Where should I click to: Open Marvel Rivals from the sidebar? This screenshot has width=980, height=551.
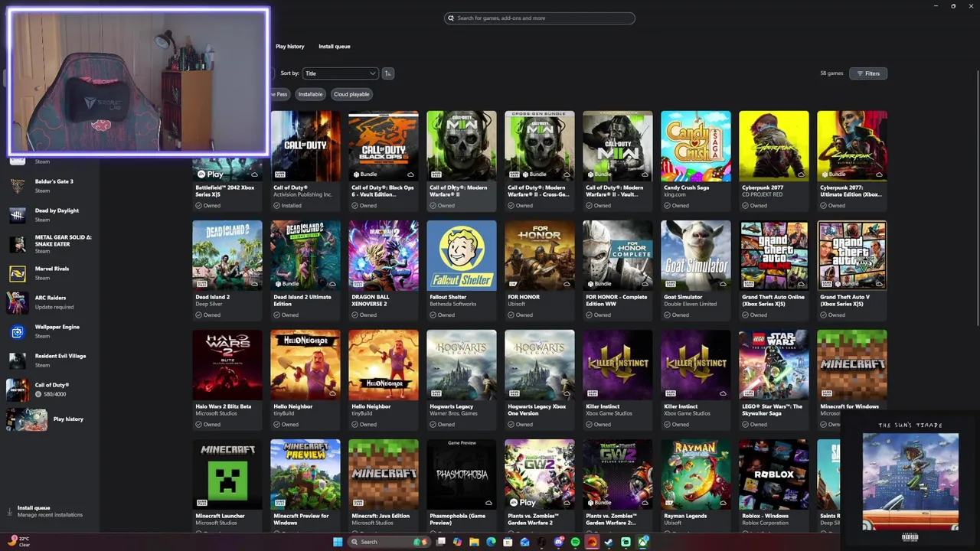[50, 273]
